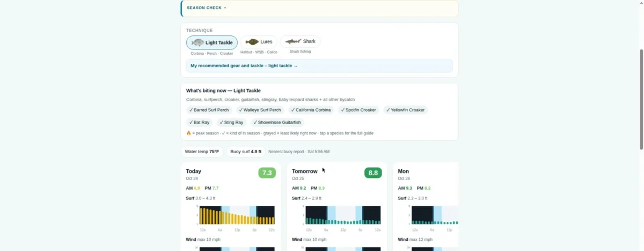Click Tomorrow's surf height bar chart
This screenshot has width=644, height=251.
343,215
